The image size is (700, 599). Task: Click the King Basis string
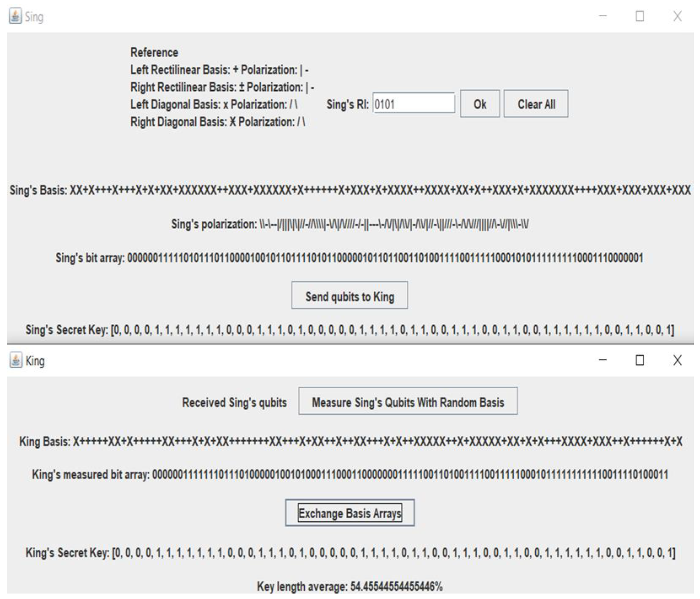tap(378, 441)
